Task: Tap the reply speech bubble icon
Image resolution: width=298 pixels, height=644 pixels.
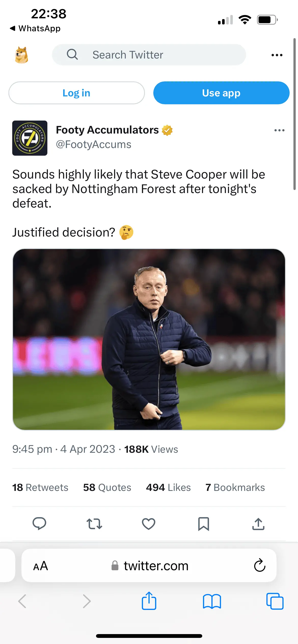Action: coord(39,524)
